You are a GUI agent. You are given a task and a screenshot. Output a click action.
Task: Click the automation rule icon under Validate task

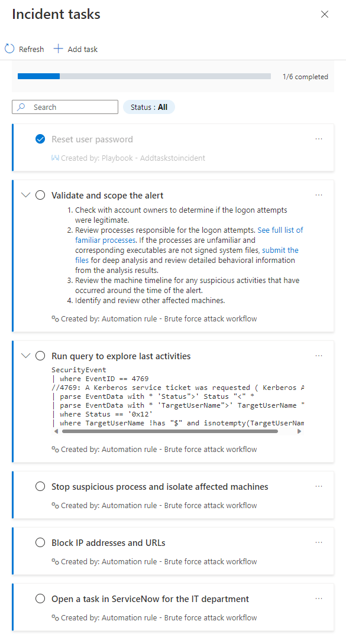(x=53, y=318)
